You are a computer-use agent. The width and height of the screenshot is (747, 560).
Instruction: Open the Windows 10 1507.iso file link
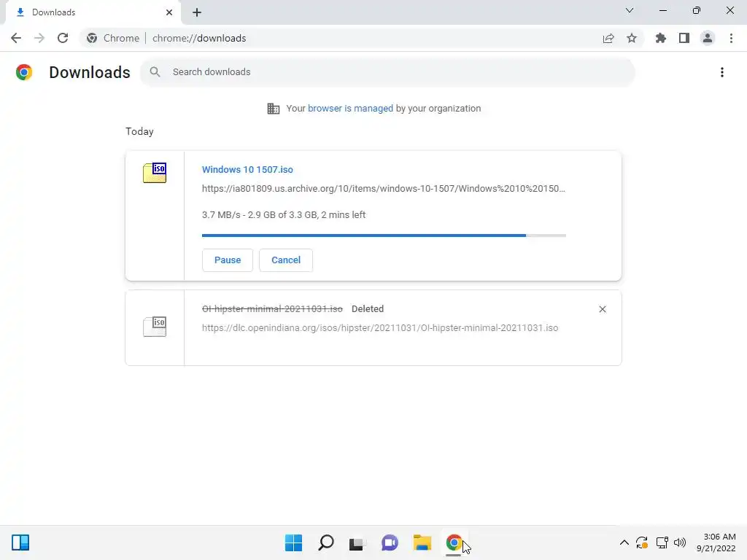tap(247, 169)
